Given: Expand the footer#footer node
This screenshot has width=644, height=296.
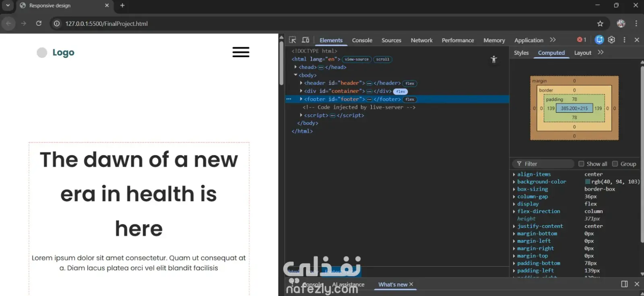Looking at the screenshot, I should [x=301, y=99].
